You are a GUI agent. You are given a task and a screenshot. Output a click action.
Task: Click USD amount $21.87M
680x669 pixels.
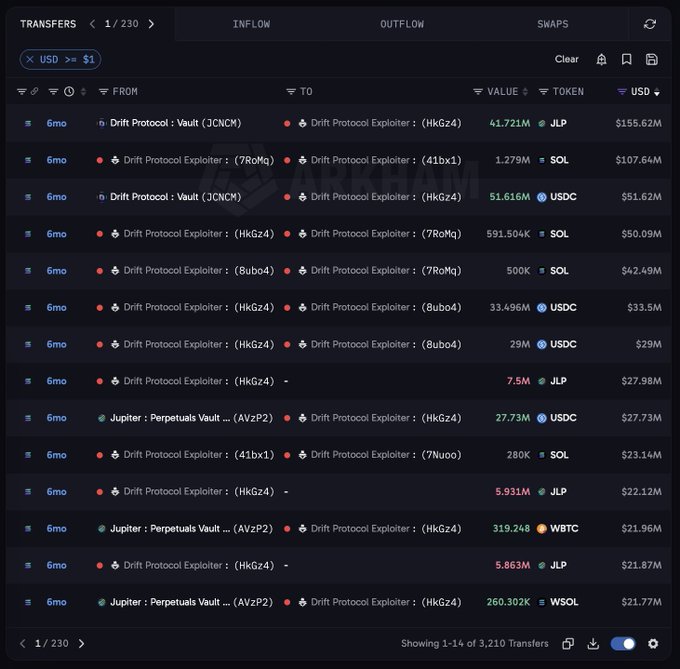pyautogui.click(x=641, y=565)
